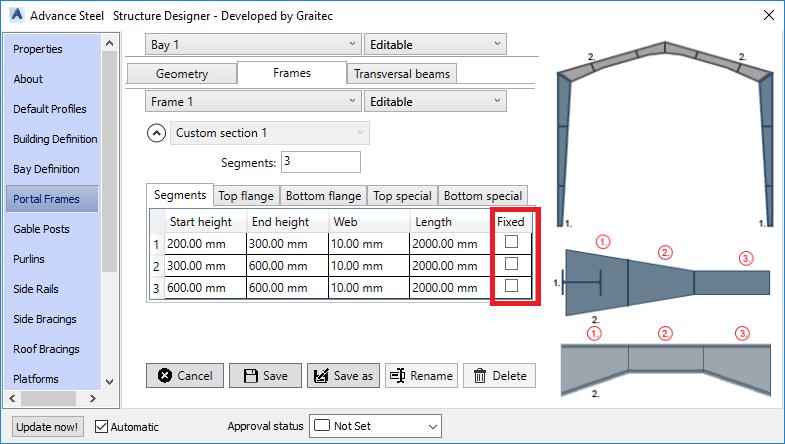Click the Cancel button
The height and width of the screenshot is (444, 785).
pos(185,375)
